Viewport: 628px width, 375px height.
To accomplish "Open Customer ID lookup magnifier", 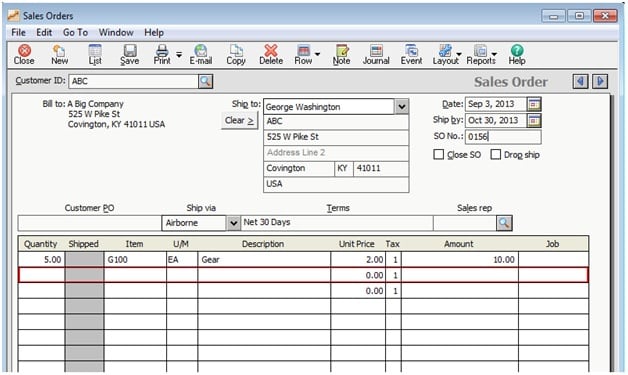I will pyautogui.click(x=205, y=81).
